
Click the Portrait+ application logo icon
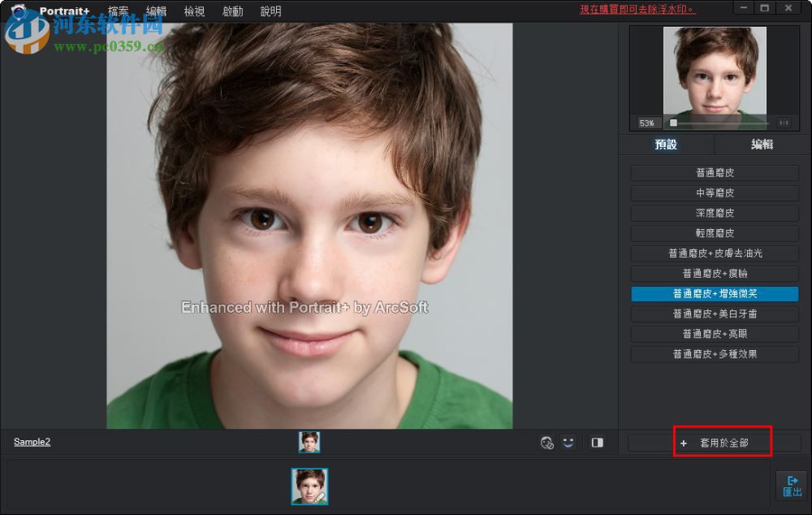click(18, 8)
